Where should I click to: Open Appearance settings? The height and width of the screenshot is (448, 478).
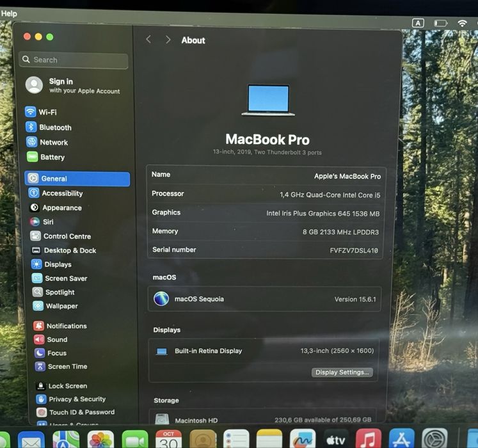coord(56,208)
